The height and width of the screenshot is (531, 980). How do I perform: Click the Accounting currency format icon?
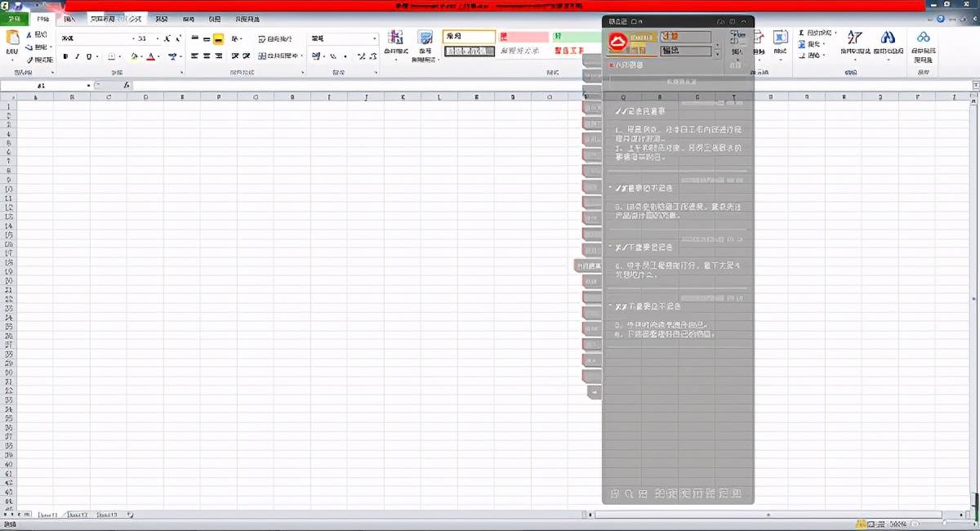[x=316, y=56]
